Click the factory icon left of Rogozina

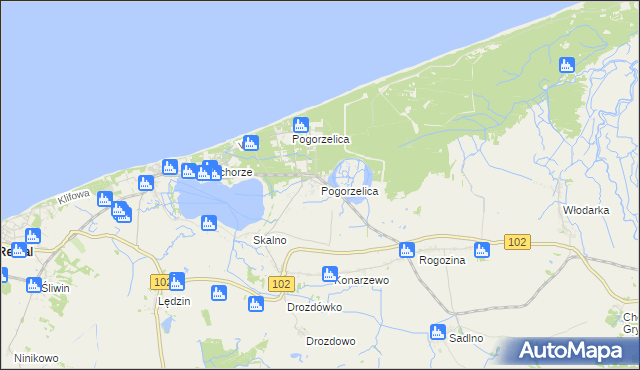click(x=407, y=250)
